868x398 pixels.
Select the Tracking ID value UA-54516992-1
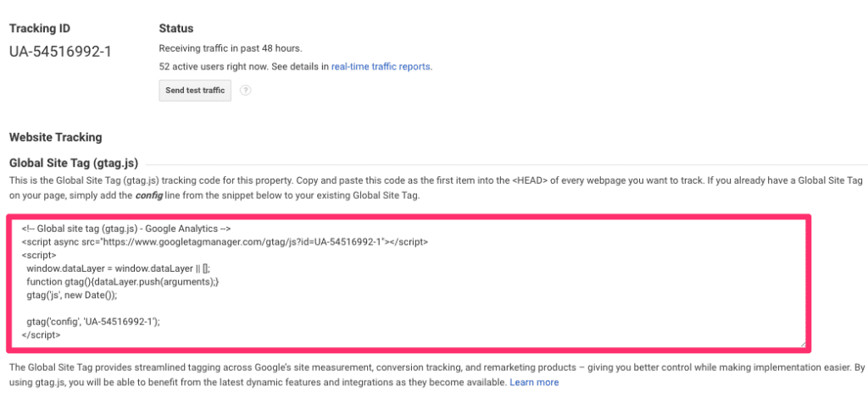60,52
